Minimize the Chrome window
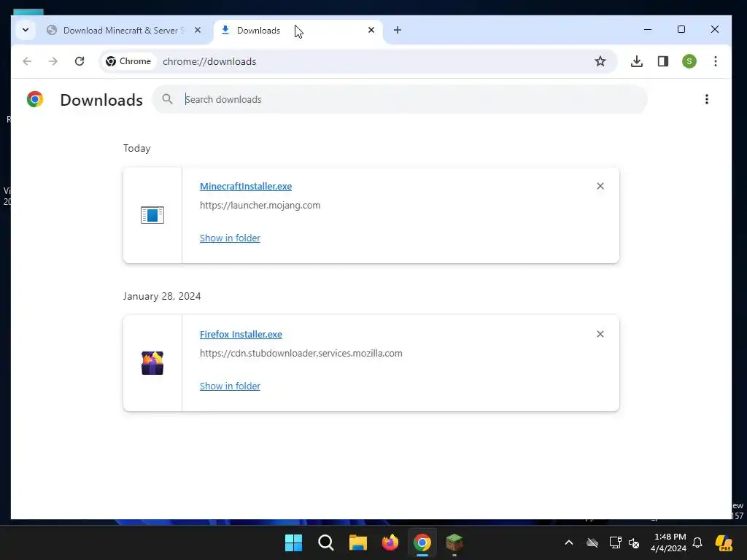 point(648,29)
